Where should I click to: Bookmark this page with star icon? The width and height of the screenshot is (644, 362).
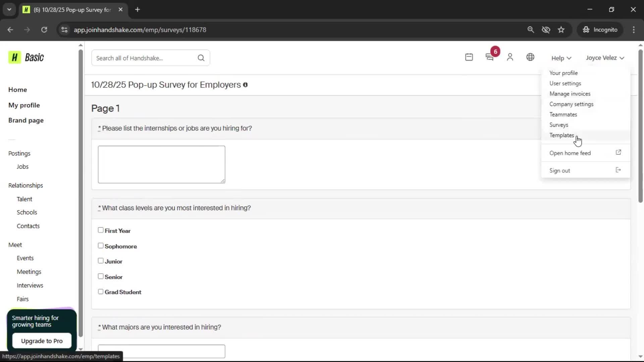[x=561, y=30]
